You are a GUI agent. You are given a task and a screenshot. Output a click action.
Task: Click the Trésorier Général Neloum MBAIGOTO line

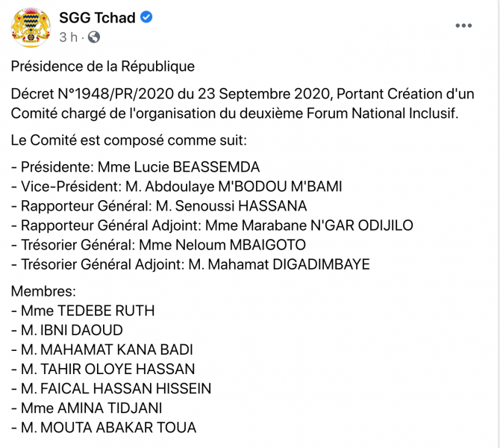click(158, 244)
